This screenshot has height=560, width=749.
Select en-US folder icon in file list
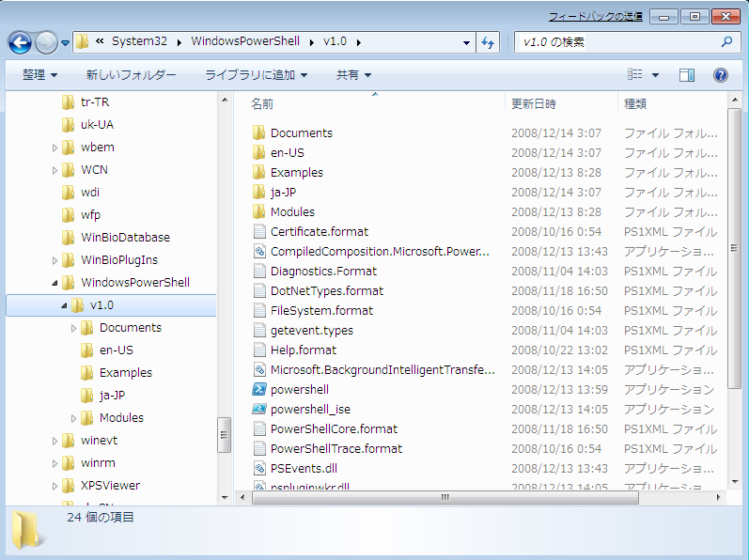tap(258, 153)
